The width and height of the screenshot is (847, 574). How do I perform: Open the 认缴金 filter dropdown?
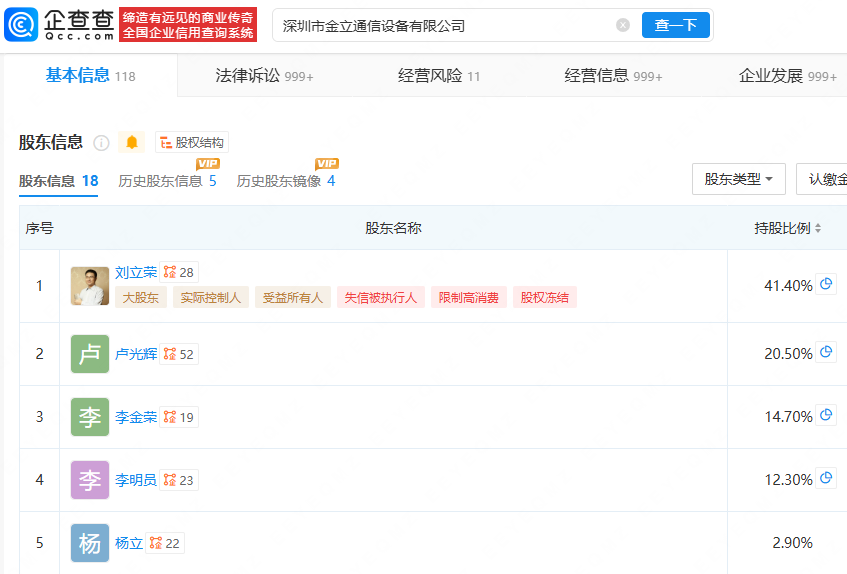[826, 179]
